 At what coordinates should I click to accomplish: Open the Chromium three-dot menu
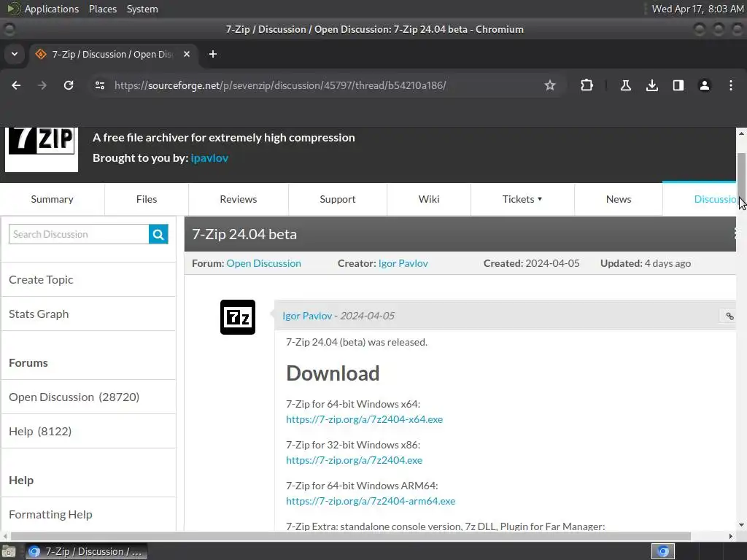pyautogui.click(x=731, y=85)
